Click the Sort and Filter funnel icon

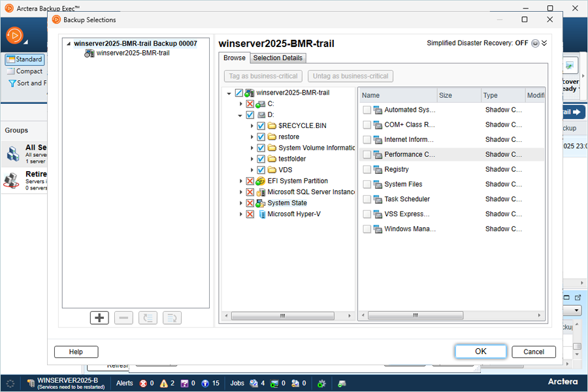tap(12, 83)
